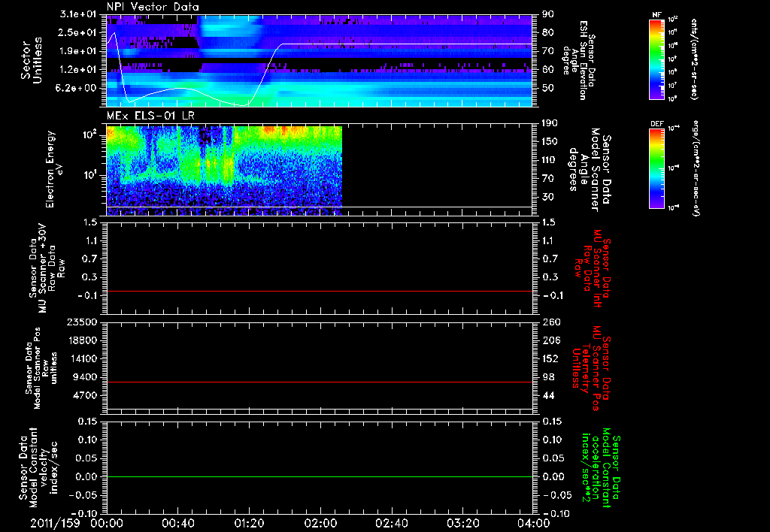Viewport: 770px width, 532px height.
Task: Click the 00:00 time tick label
Action: [107, 523]
